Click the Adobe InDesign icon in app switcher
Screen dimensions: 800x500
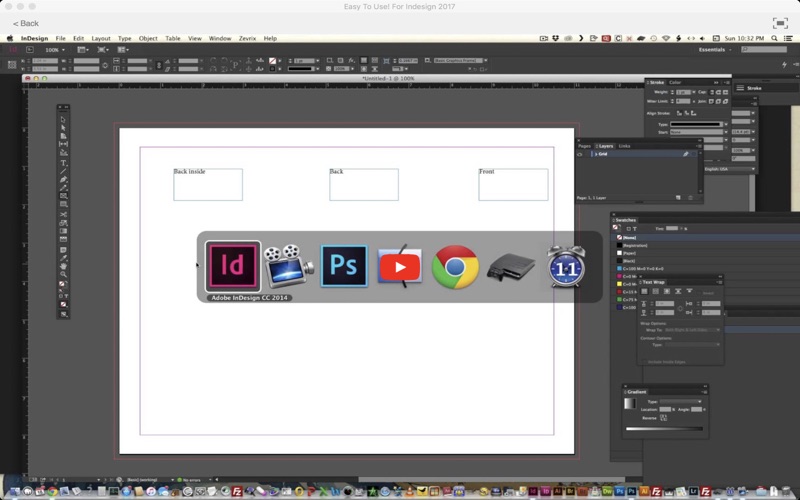click(233, 266)
